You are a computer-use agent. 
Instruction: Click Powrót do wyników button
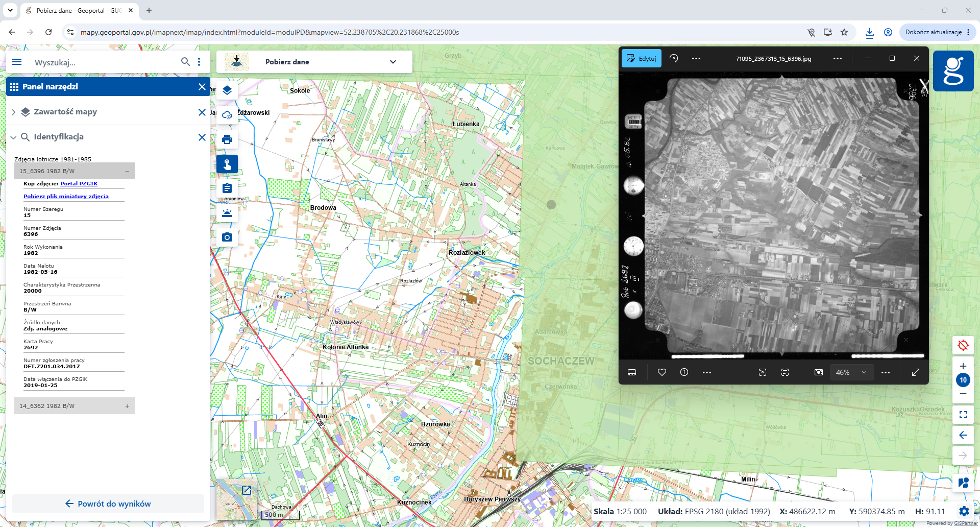(108, 504)
